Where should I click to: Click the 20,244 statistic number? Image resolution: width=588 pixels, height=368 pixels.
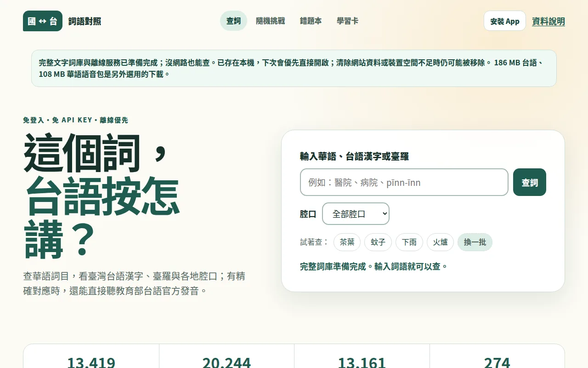(x=226, y=363)
